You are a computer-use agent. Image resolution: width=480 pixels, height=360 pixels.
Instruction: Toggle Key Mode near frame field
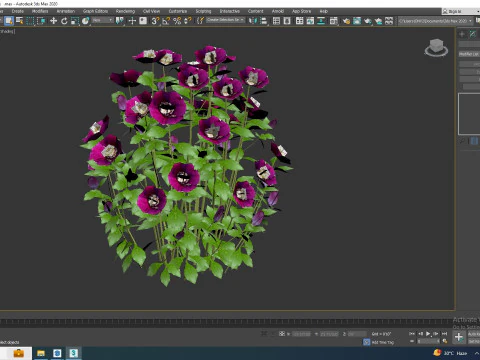tap(412, 341)
